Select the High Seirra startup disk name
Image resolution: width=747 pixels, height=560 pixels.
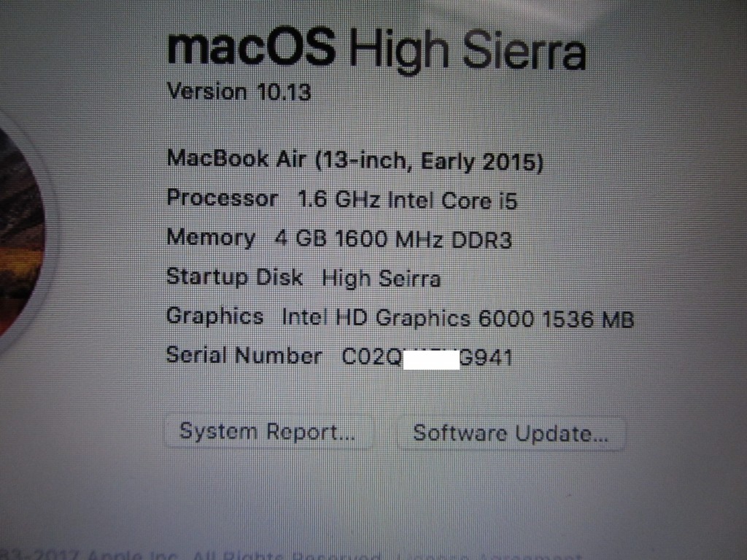[x=381, y=279]
